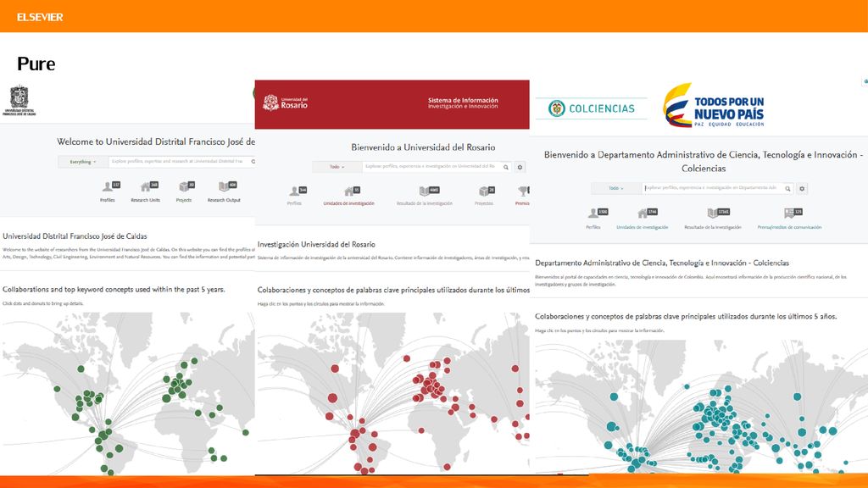Open Research Units icon in Universidad Distrital portal

click(149, 187)
